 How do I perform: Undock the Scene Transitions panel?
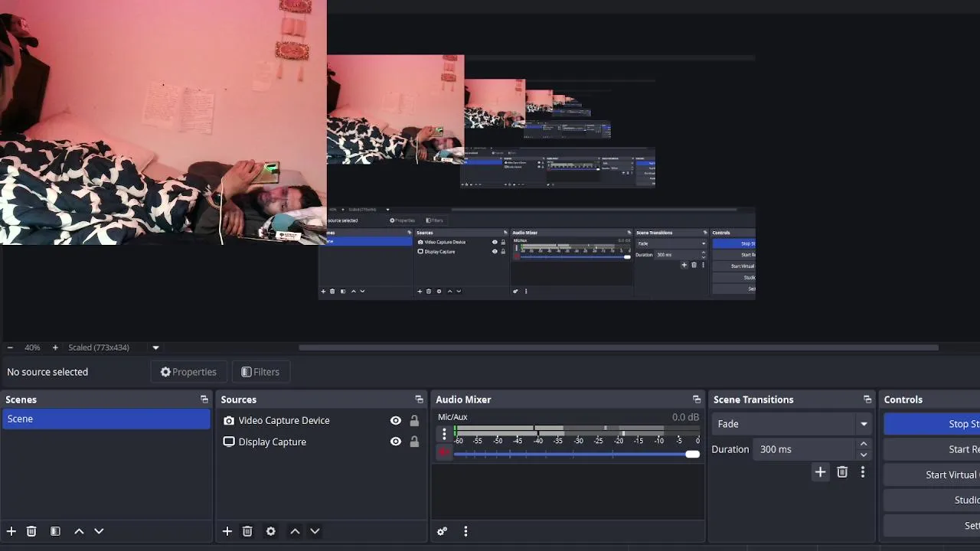pos(867,399)
